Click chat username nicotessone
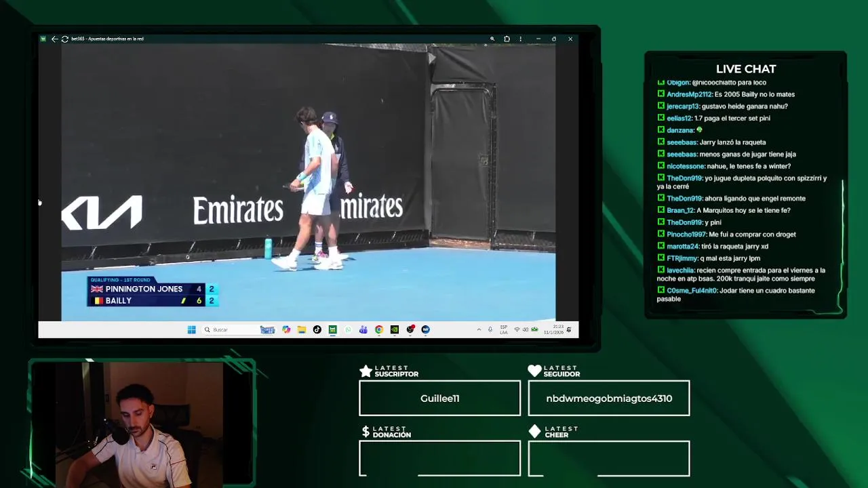This screenshot has width=868, height=488. click(x=686, y=166)
